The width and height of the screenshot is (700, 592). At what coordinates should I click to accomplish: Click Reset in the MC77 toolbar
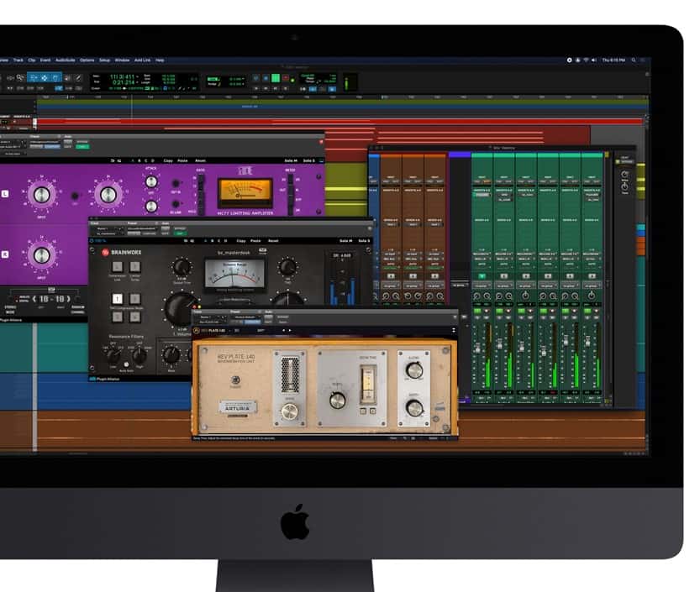(x=200, y=160)
